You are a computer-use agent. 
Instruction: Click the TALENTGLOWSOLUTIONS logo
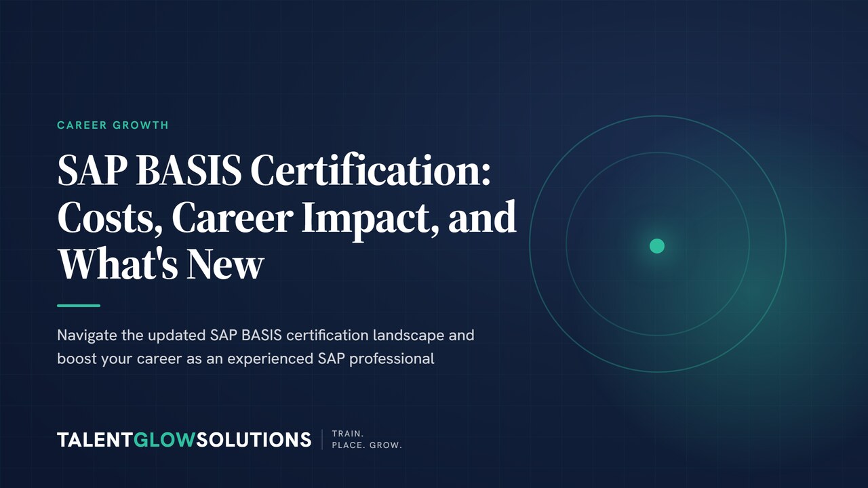[184, 439]
